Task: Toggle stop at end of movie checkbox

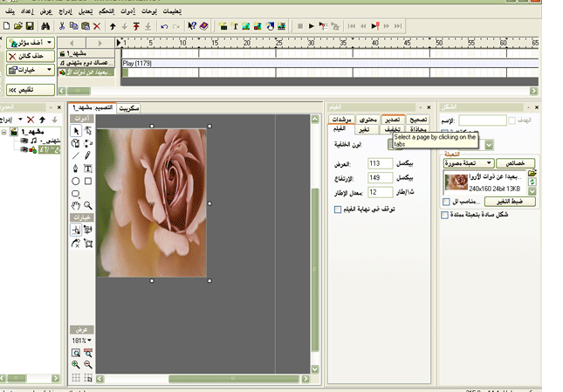Action: pyautogui.click(x=338, y=210)
